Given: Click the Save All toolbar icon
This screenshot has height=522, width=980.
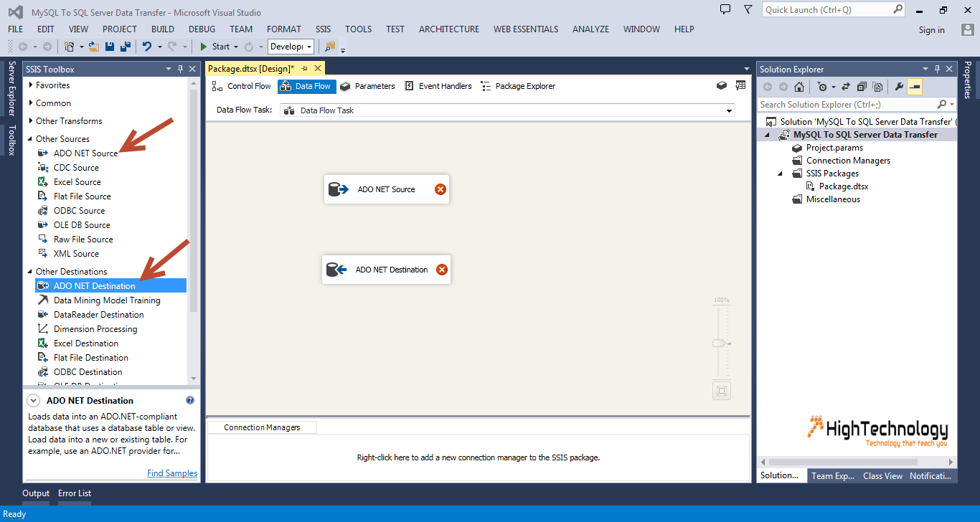Looking at the screenshot, I should [126, 47].
